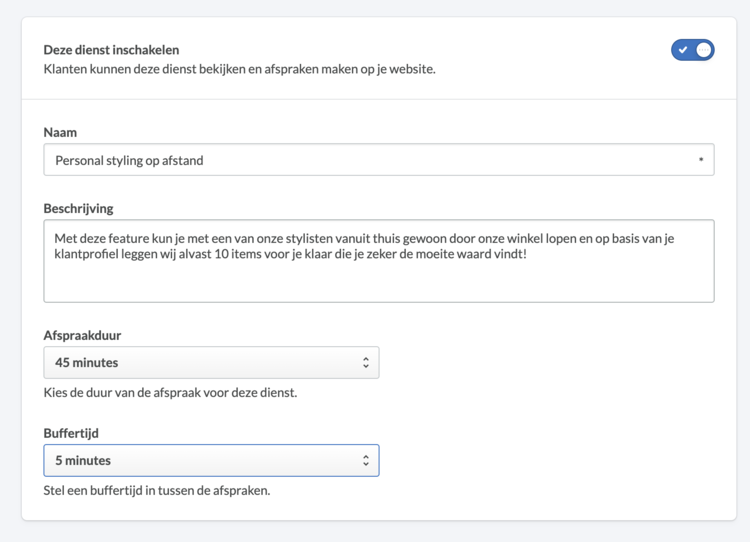The height and width of the screenshot is (542, 750).
Task: Click the 'Beschrijving' field label
Action: 78,209
